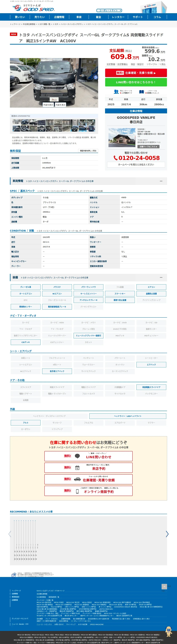Image resolution: width=177 pixels, height=644 pixels.
Task: Open footer SPEED MAGAZINE link
Action: 97,624
